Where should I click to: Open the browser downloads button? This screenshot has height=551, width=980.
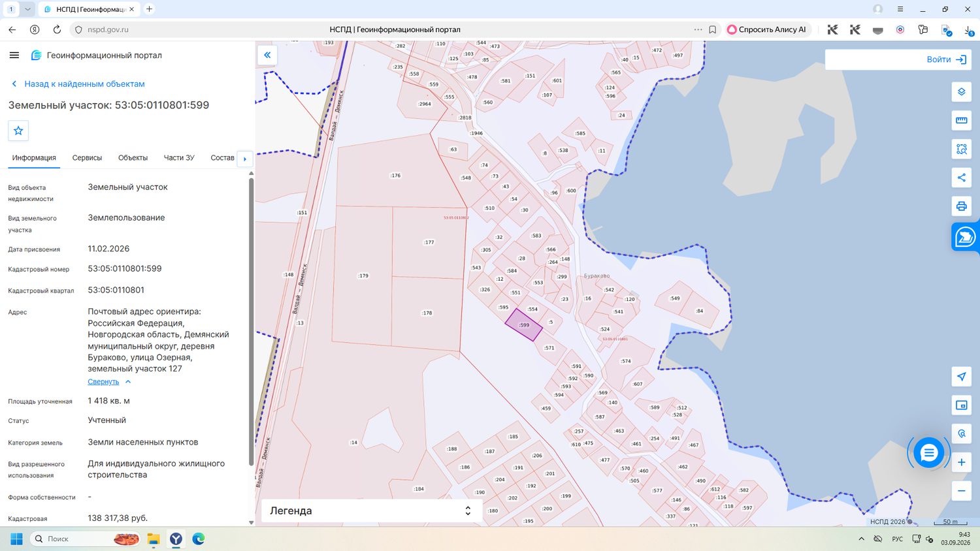click(x=969, y=29)
